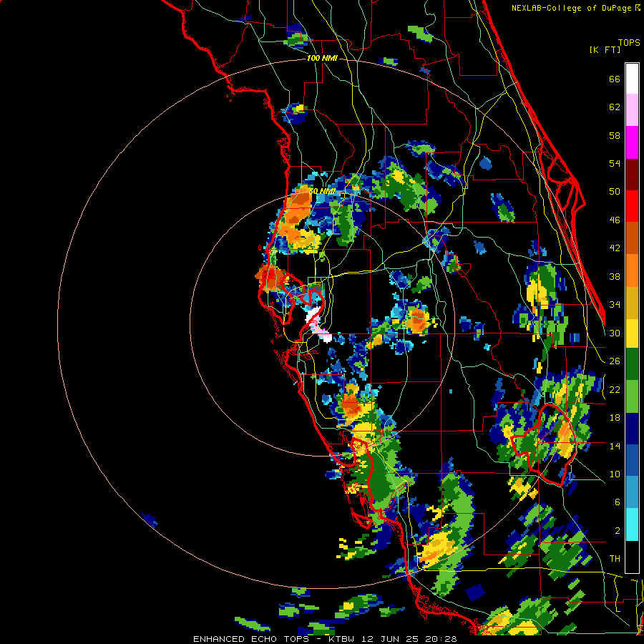This screenshot has width=644, height=644.
Task: Pick the cyan swatch in the color bar
Action: coord(632,525)
